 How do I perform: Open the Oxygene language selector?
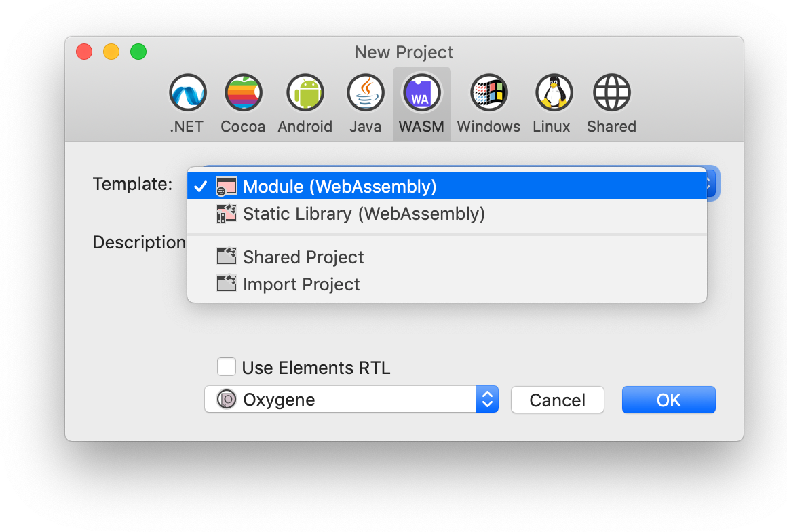coord(351,400)
